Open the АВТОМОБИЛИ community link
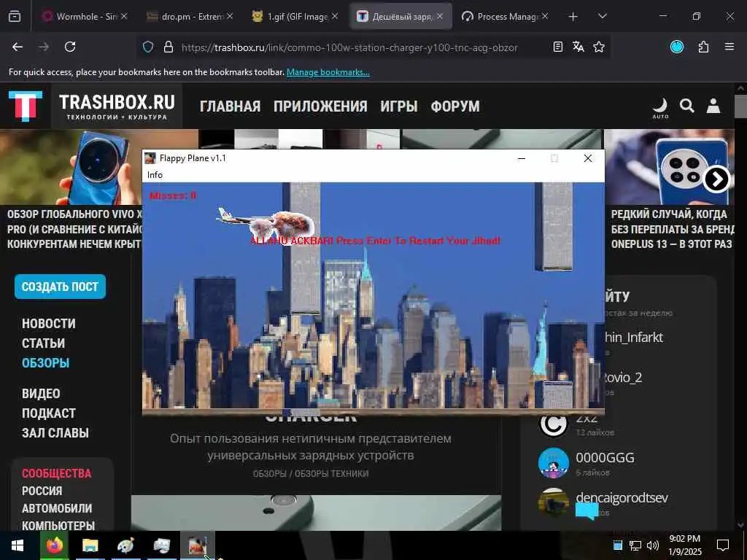The image size is (747, 560). (57, 508)
